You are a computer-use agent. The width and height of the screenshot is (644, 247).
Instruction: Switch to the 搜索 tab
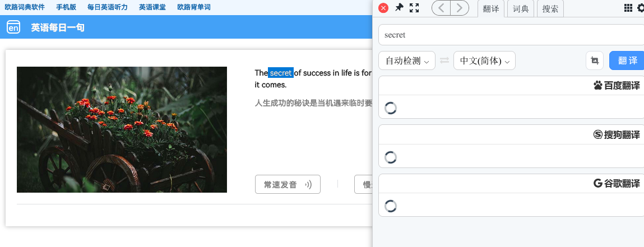550,8
